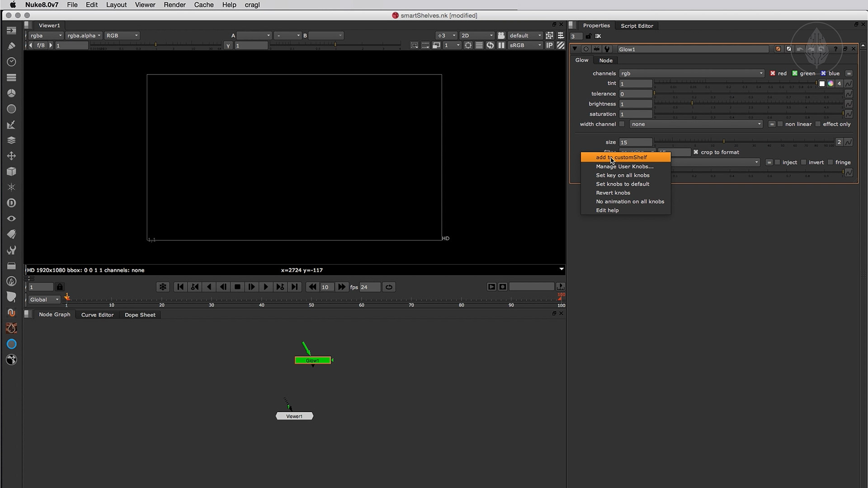Open the channels rgb dropdown
The image size is (868, 488).
pyautogui.click(x=691, y=73)
